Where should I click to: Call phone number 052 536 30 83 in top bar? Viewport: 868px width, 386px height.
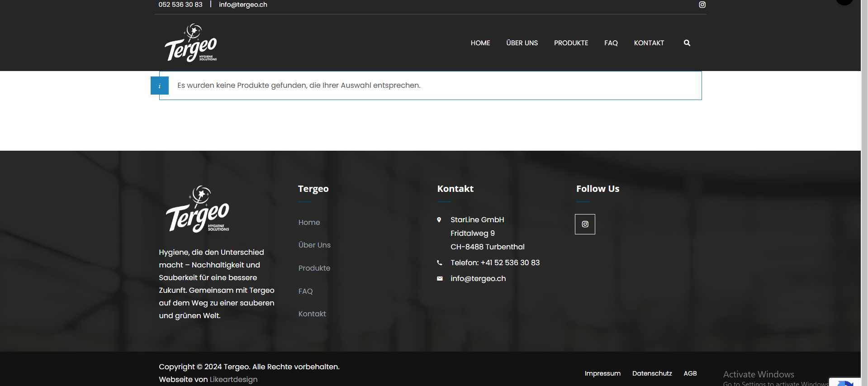180,5
